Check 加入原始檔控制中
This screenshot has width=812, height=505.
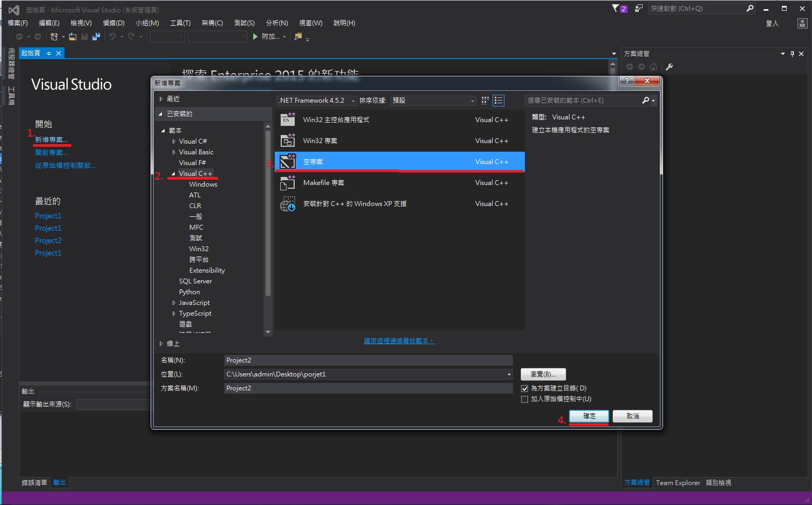pyautogui.click(x=525, y=399)
